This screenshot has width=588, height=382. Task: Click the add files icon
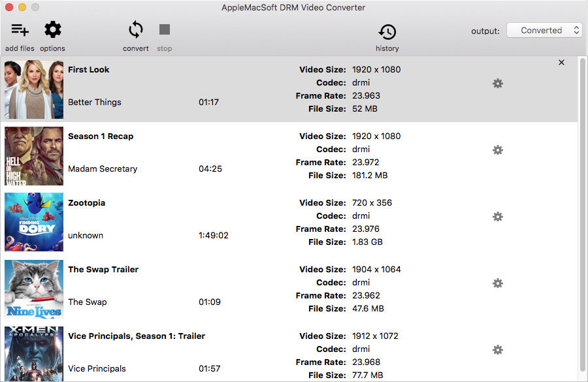(x=20, y=29)
